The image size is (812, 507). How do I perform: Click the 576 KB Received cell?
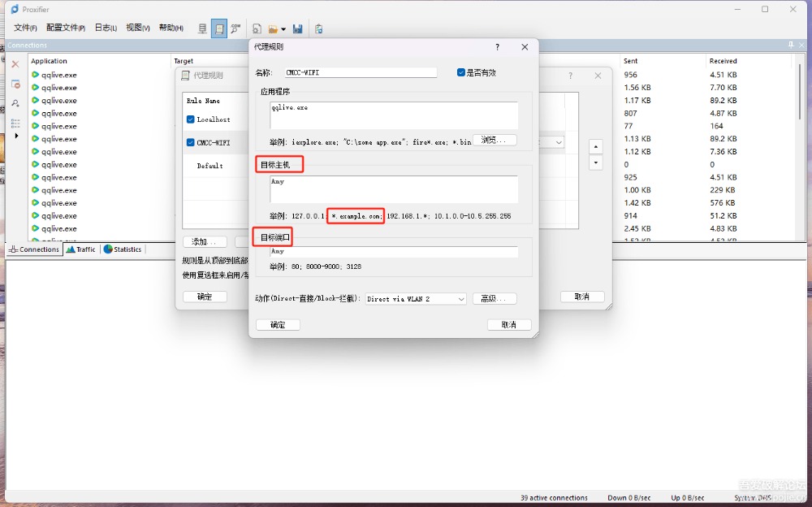723,202
